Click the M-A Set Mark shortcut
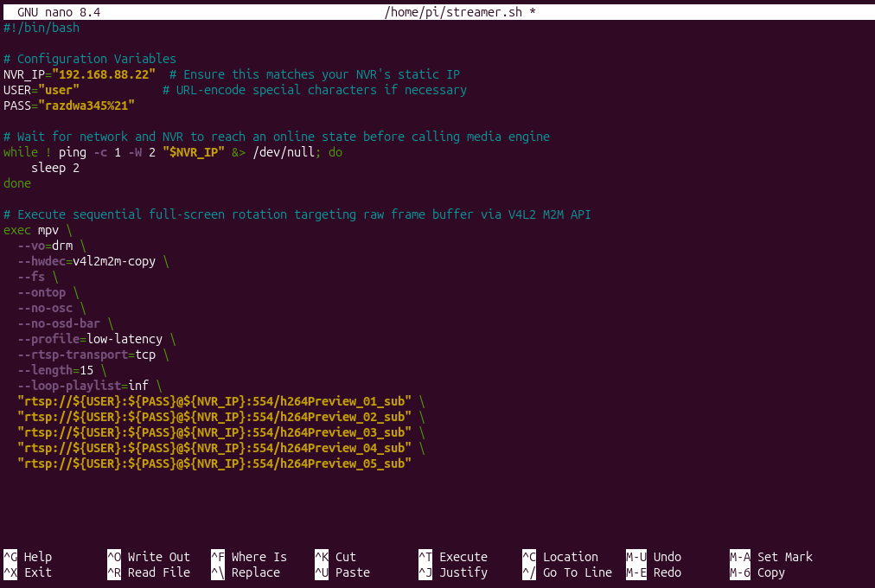This screenshot has width=875, height=588. click(771, 557)
